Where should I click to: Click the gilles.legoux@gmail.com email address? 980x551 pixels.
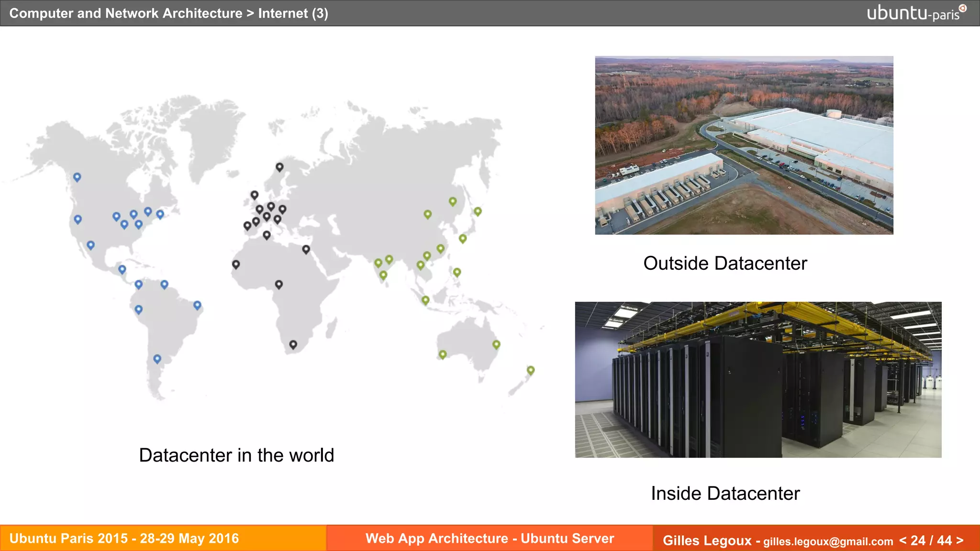coord(828,541)
